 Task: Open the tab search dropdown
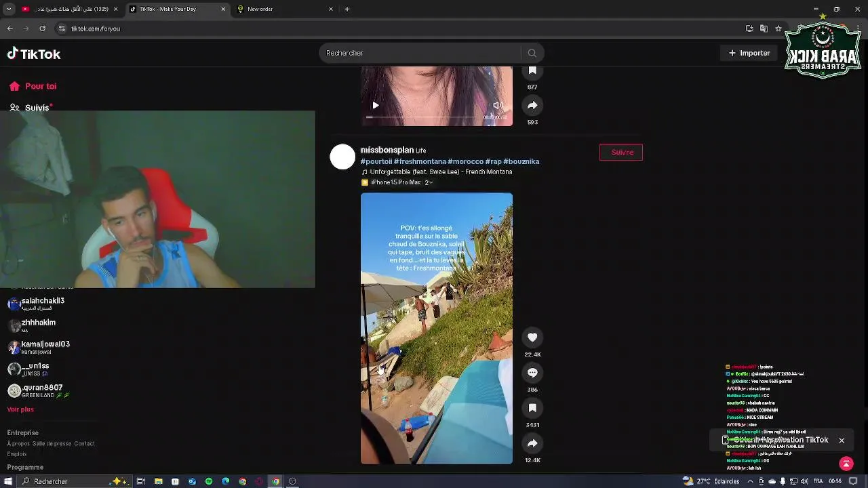point(9,9)
